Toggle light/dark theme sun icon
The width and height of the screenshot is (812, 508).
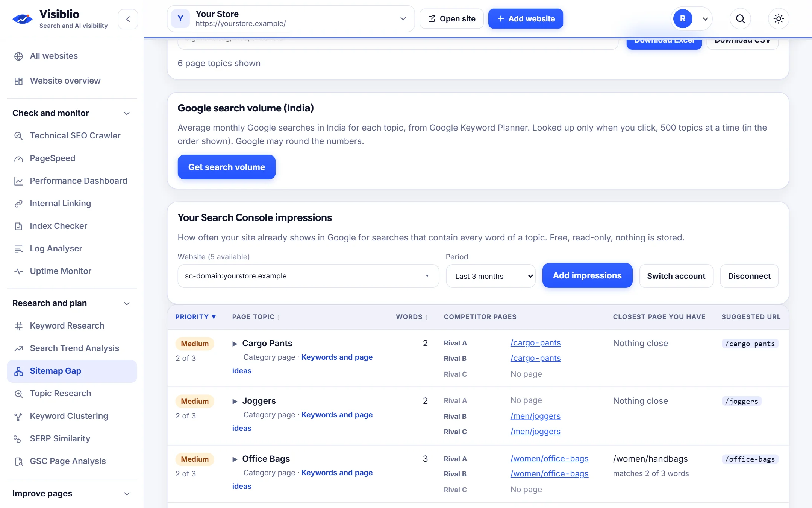tap(779, 19)
